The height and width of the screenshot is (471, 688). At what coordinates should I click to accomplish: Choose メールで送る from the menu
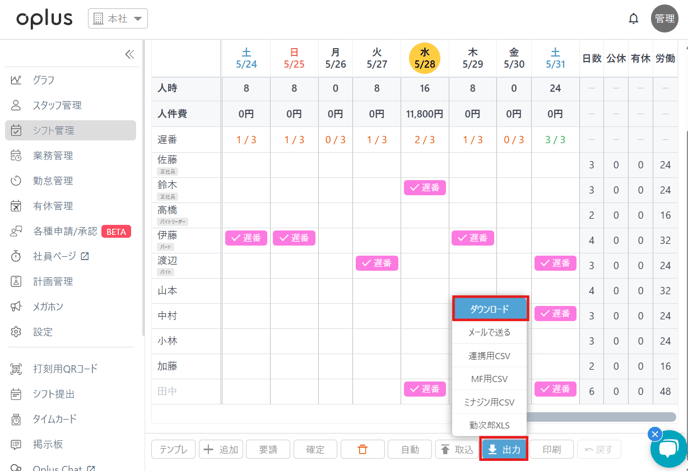coord(489,332)
